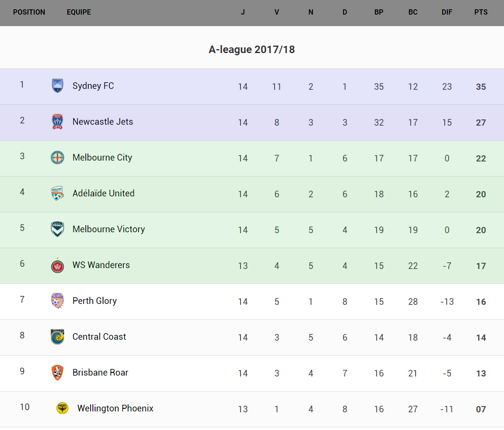This screenshot has height=430, width=504.
Task: Select the WS Wanderers round badge
Action: [57, 265]
